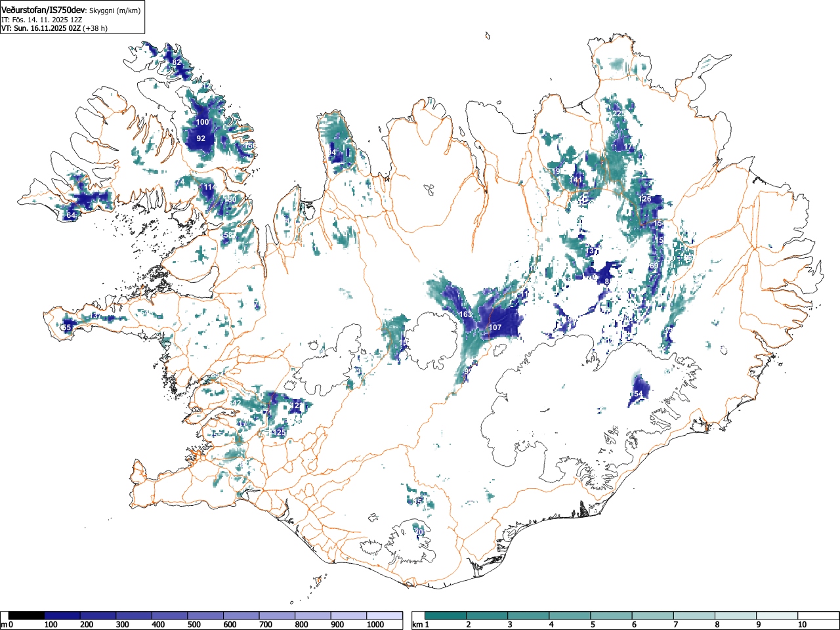Screen dimensions: 840x630
Task: Click the 7–8 km legend swatch
Action: [694, 616]
